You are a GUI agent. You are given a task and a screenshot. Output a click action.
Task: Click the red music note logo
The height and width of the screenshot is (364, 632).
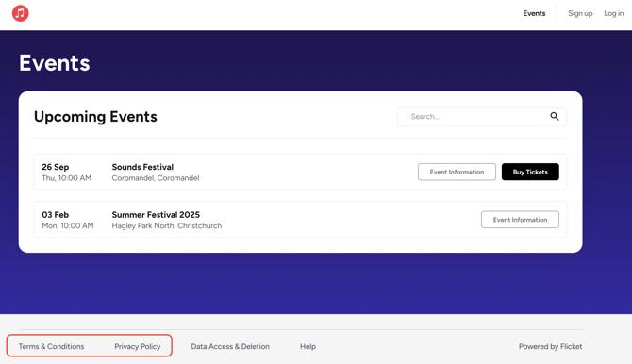[x=20, y=13]
